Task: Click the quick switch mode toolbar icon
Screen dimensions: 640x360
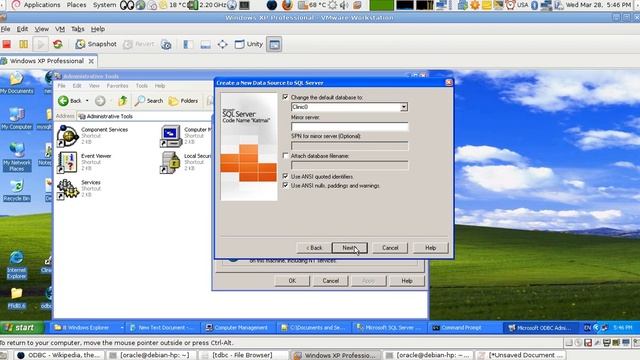Action: click(205, 44)
